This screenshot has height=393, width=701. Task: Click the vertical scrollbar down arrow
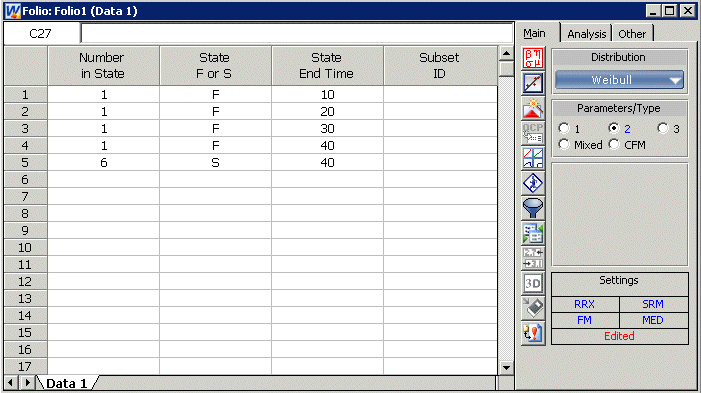point(506,368)
